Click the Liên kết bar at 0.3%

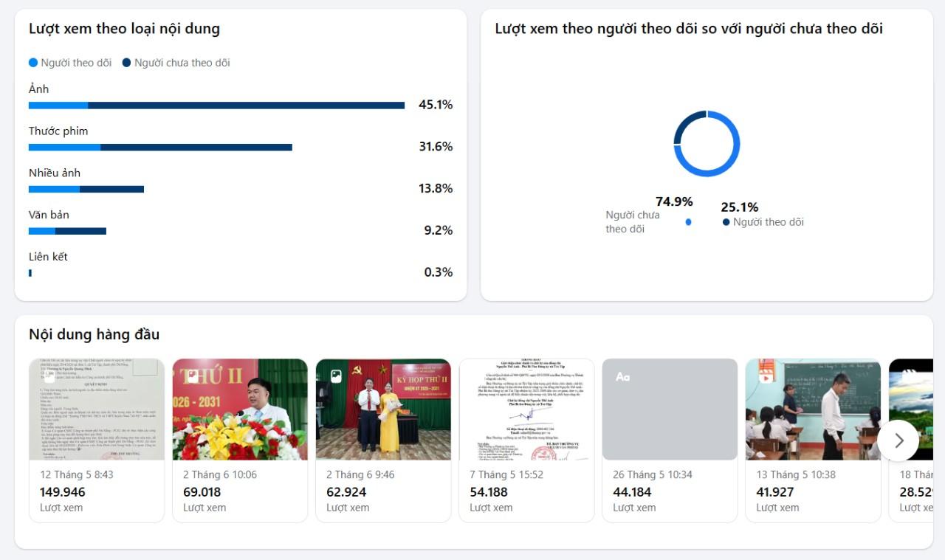pyautogui.click(x=30, y=273)
